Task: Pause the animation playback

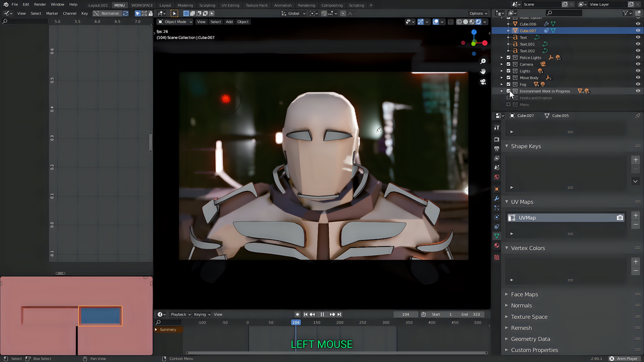Action: (x=322, y=315)
